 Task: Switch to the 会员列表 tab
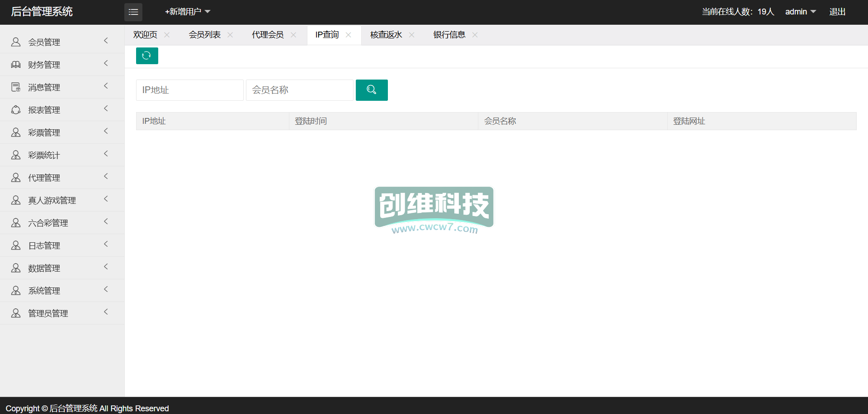pyautogui.click(x=205, y=35)
